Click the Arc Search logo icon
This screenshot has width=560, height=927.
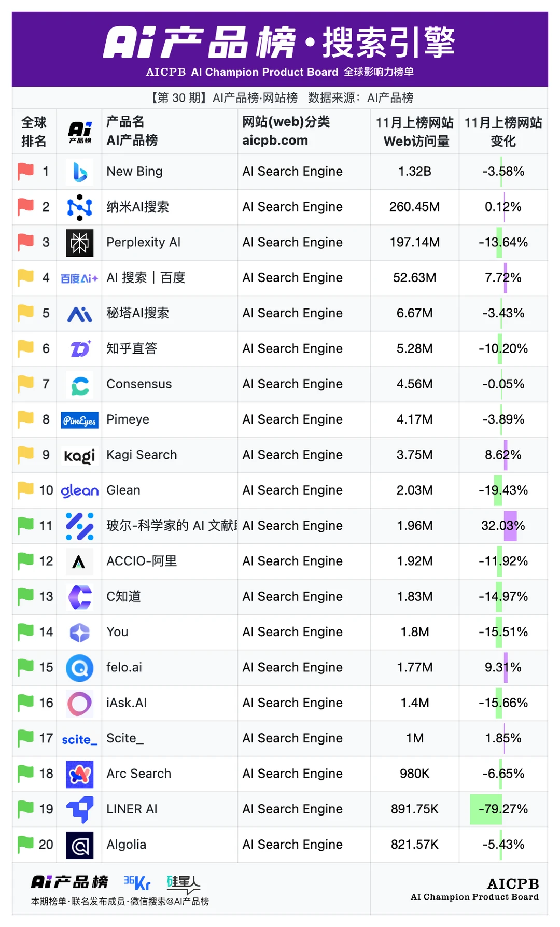coord(80,774)
